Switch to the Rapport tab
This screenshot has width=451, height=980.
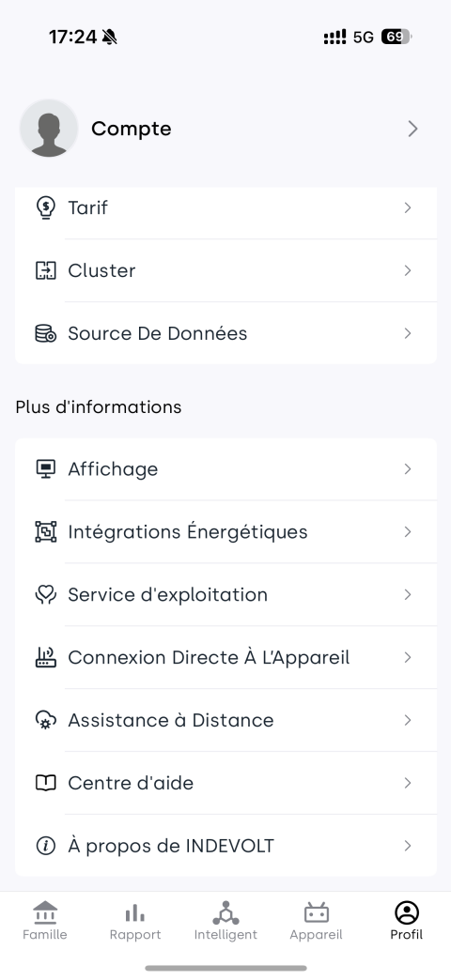[135, 921]
